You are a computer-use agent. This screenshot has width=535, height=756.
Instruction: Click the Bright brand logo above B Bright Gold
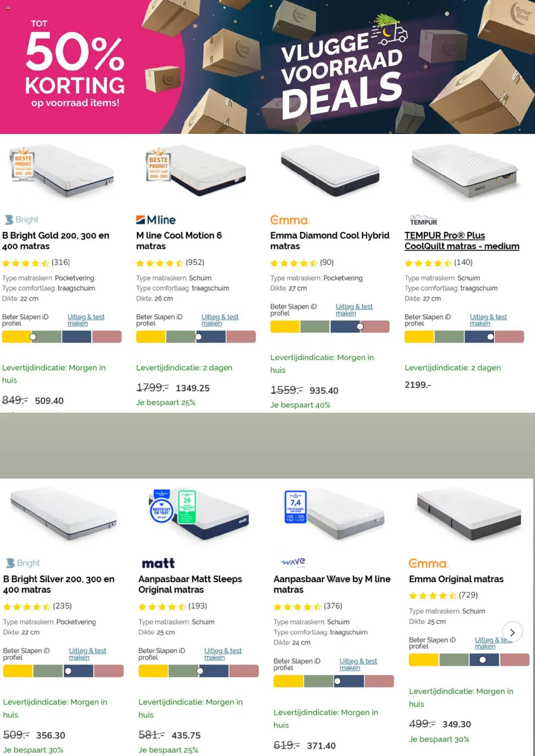[x=21, y=220]
